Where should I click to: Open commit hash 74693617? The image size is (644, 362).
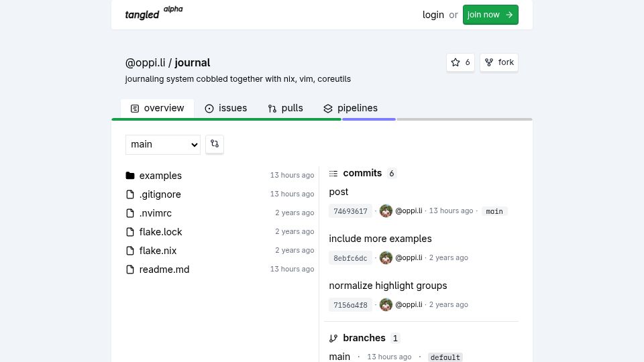[350, 211]
